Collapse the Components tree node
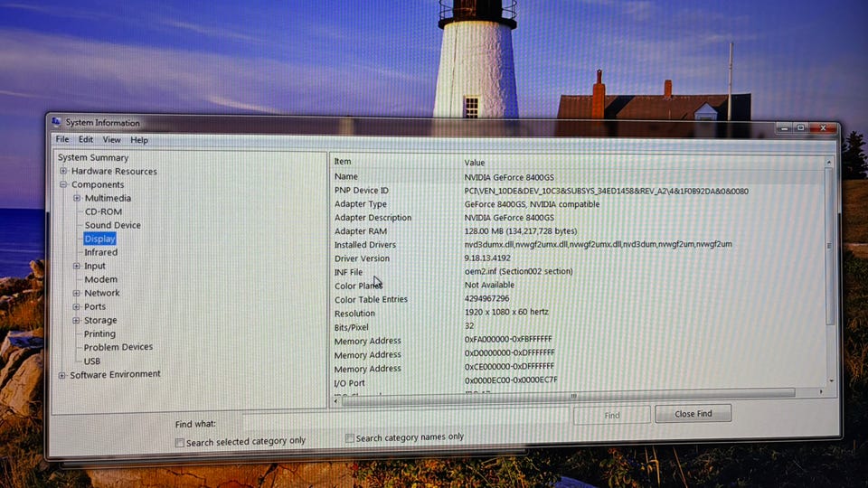Viewport: 868px width, 488px height. tap(63, 185)
